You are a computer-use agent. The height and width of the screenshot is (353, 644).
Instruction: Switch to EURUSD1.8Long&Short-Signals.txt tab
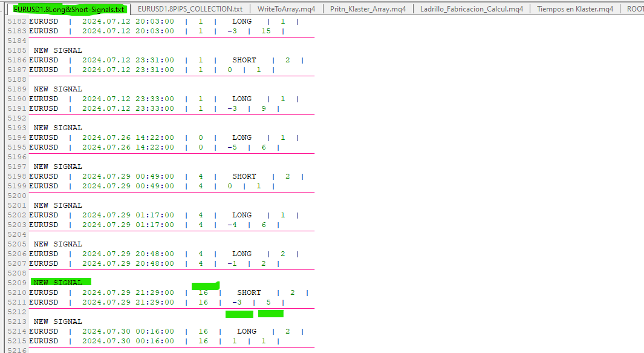[x=68, y=9]
